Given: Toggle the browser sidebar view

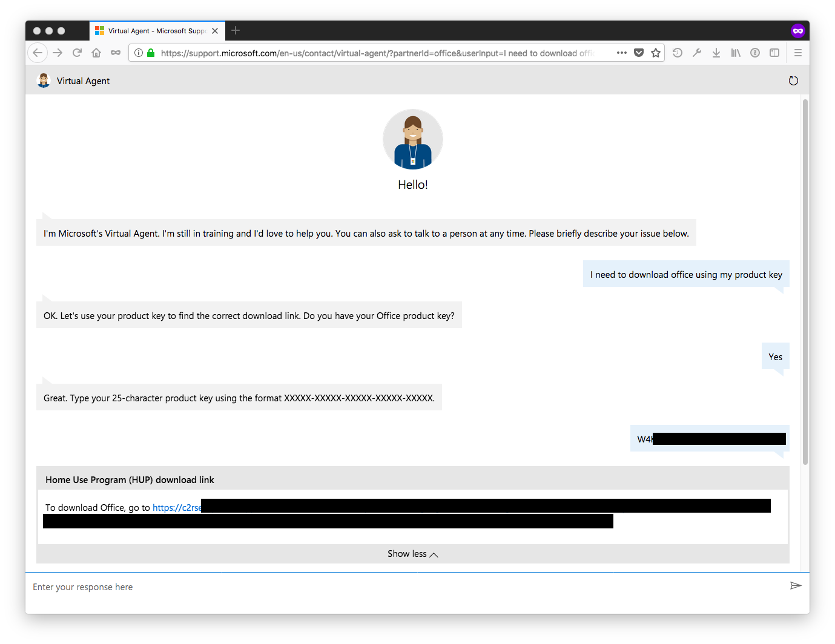Looking at the screenshot, I should coord(774,53).
